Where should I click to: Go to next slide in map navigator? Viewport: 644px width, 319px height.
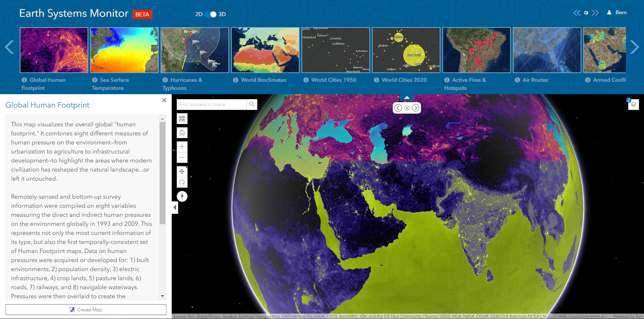point(415,108)
